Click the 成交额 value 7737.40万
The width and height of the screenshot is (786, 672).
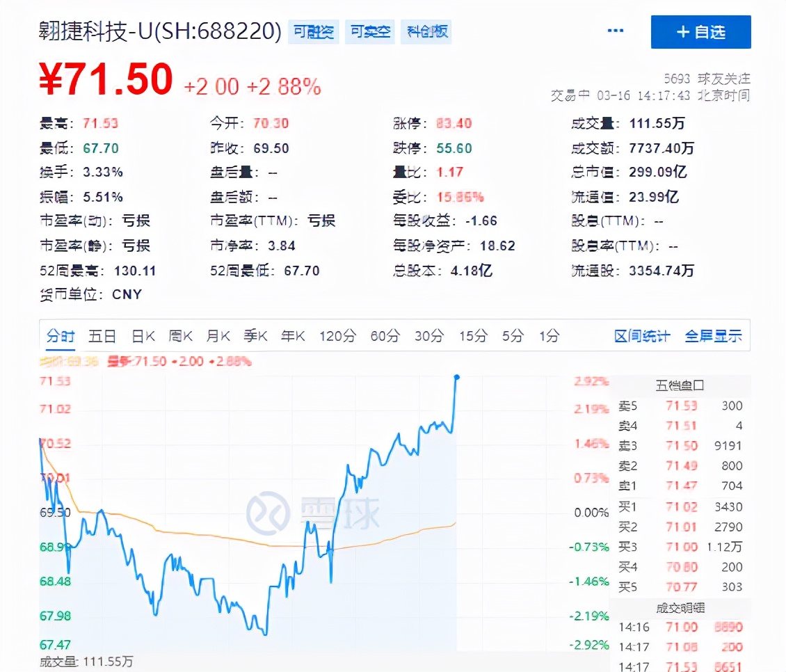(661, 148)
